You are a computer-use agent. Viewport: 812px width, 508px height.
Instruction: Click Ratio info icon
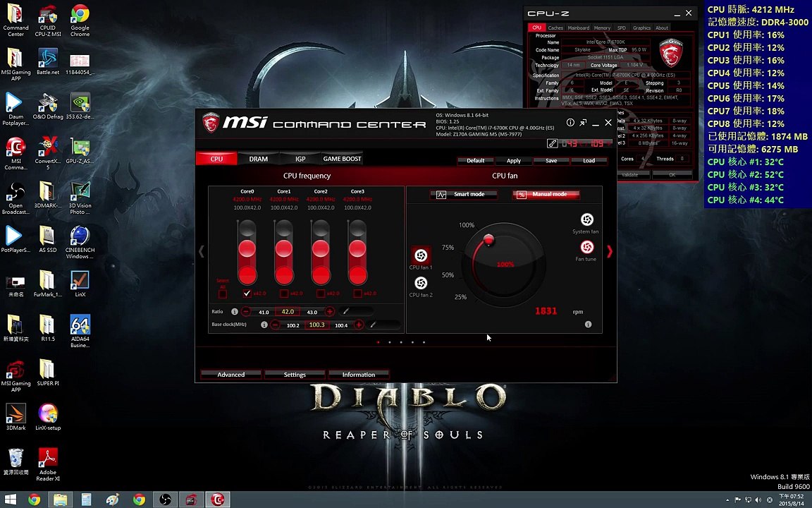point(235,312)
